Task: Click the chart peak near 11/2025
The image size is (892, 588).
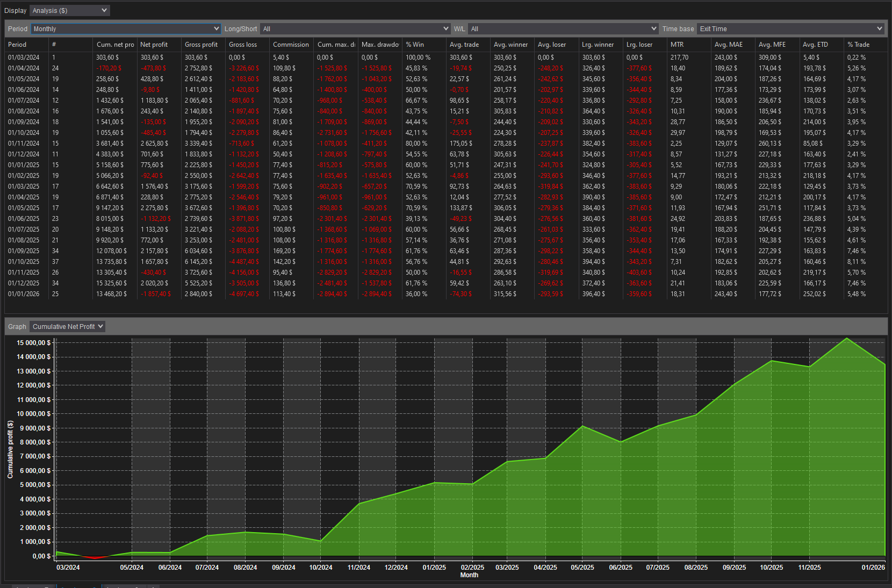Action: pyautogui.click(x=847, y=340)
